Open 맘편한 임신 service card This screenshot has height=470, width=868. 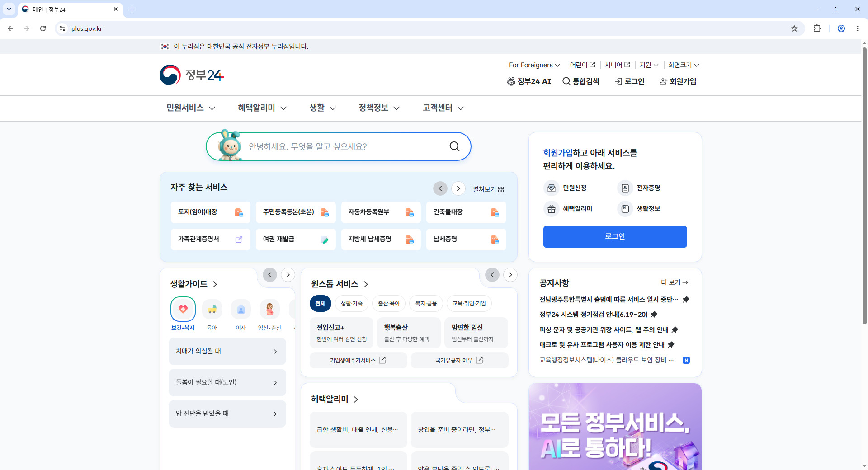pyautogui.click(x=476, y=333)
